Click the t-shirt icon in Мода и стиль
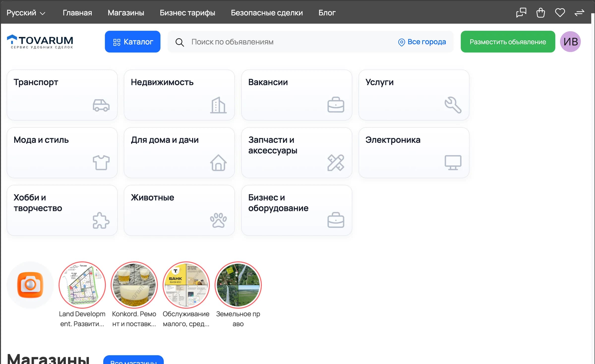Image resolution: width=595 pixels, height=364 pixels. (x=101, y=163)
